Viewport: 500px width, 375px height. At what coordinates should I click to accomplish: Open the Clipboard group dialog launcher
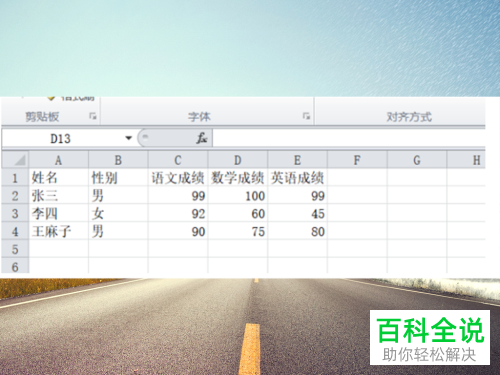point(93,116)
